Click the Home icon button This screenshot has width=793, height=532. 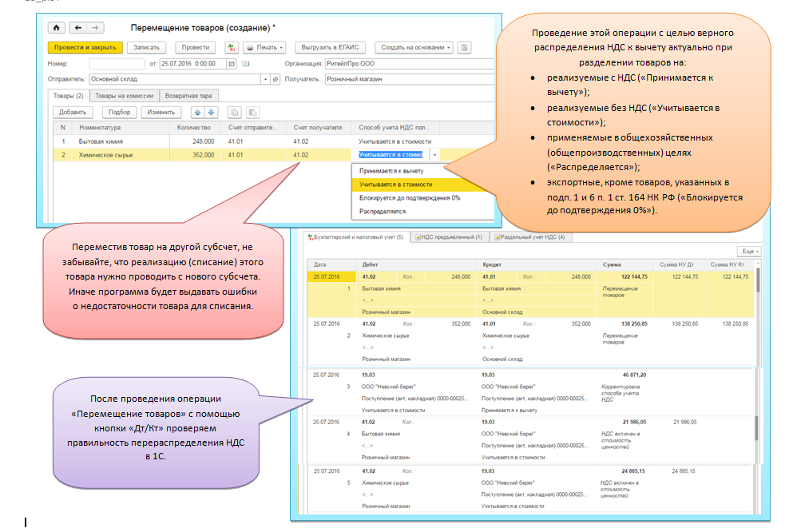point(56,28)
